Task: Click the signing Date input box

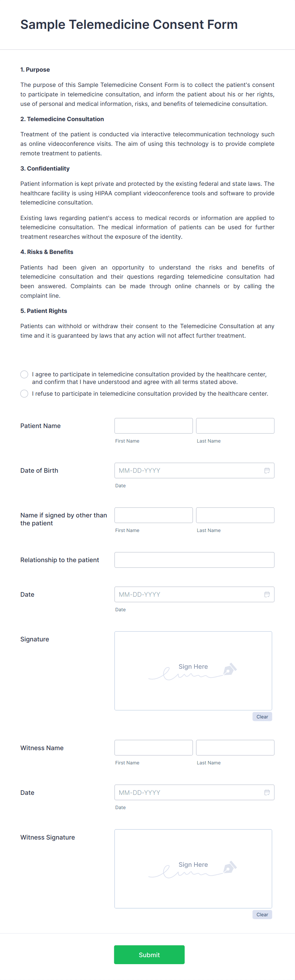Action: [187, 594]
